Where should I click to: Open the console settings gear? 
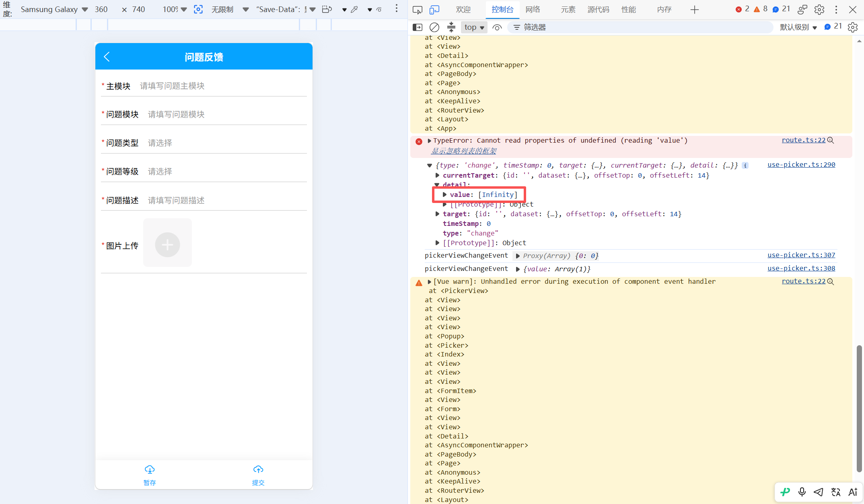(853, 27)
